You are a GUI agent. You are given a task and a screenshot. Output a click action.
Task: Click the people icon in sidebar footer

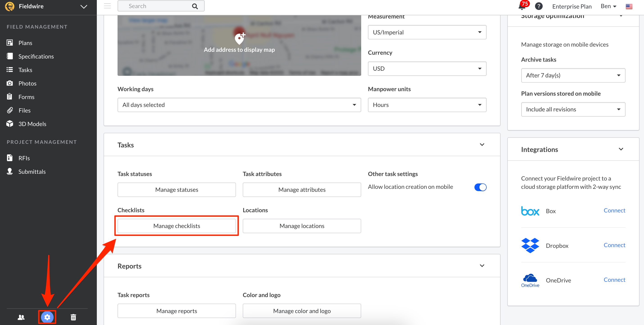point(21,317)
